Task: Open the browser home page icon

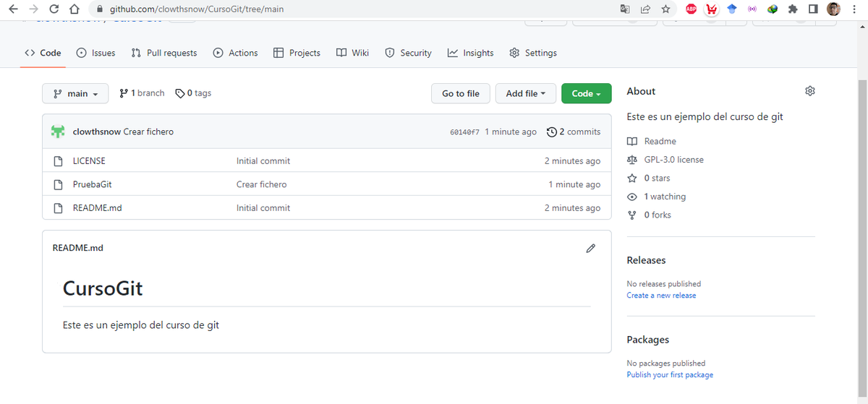Action: pyautogui.click(x=73, y=9)
